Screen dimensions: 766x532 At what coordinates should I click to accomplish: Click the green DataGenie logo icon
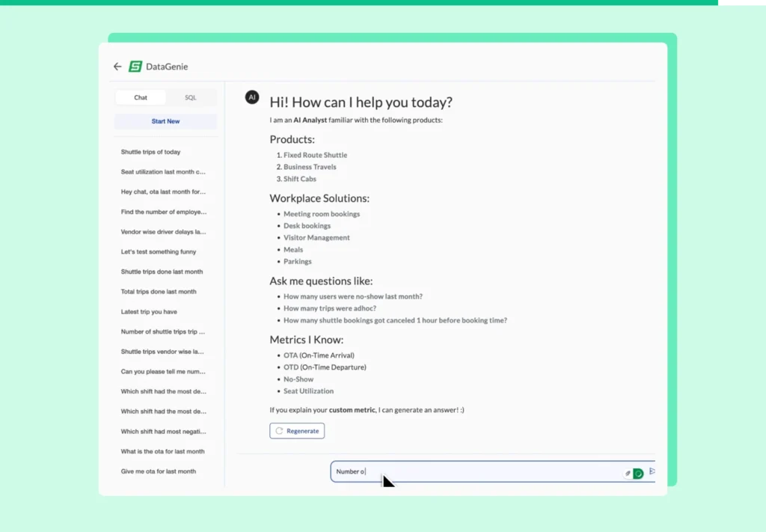click(x=135, y=67)
